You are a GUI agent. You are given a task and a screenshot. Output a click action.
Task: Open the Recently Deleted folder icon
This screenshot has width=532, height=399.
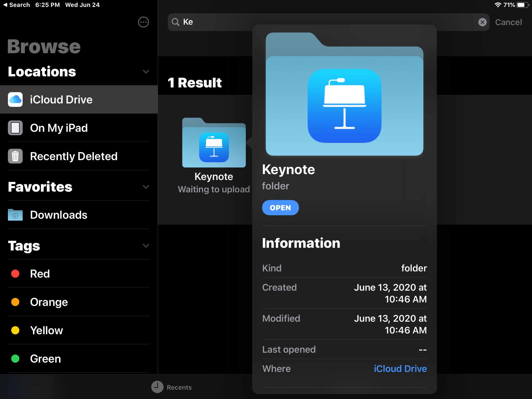point(15,156)
